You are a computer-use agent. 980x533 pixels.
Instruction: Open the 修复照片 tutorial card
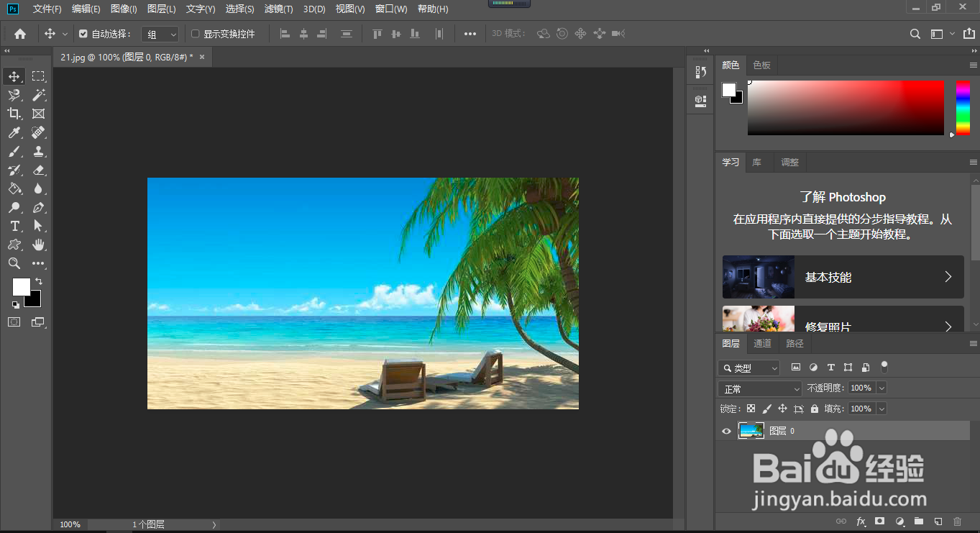point(843,319)
